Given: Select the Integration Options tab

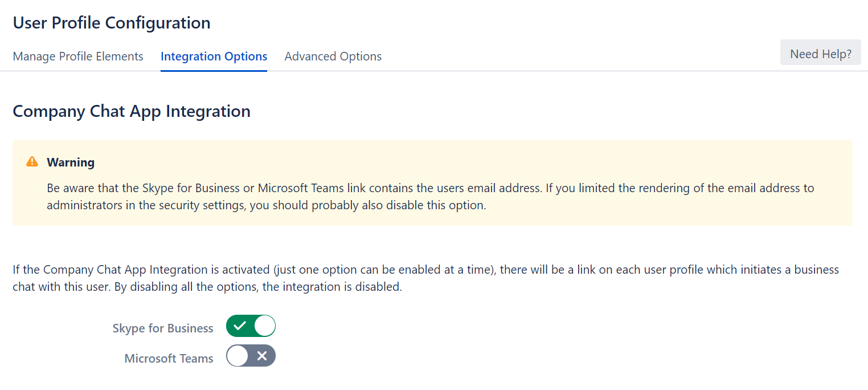Looking at the screenshot, I should 214,56.
